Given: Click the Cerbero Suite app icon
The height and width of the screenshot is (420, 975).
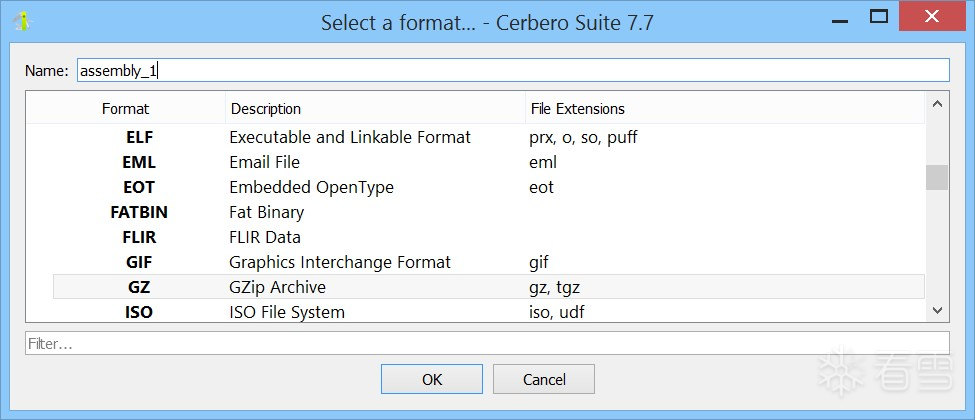Looking at the screenshot, I should point(22,22).
